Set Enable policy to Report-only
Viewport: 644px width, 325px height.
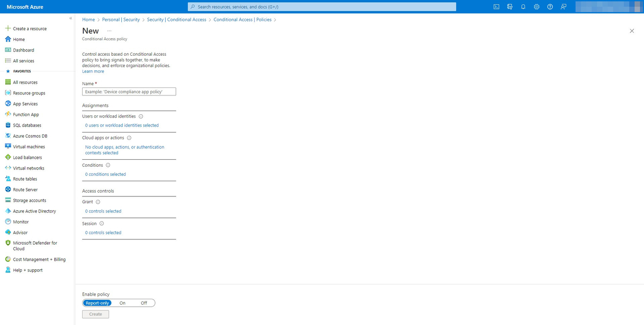tap(97, 303)
